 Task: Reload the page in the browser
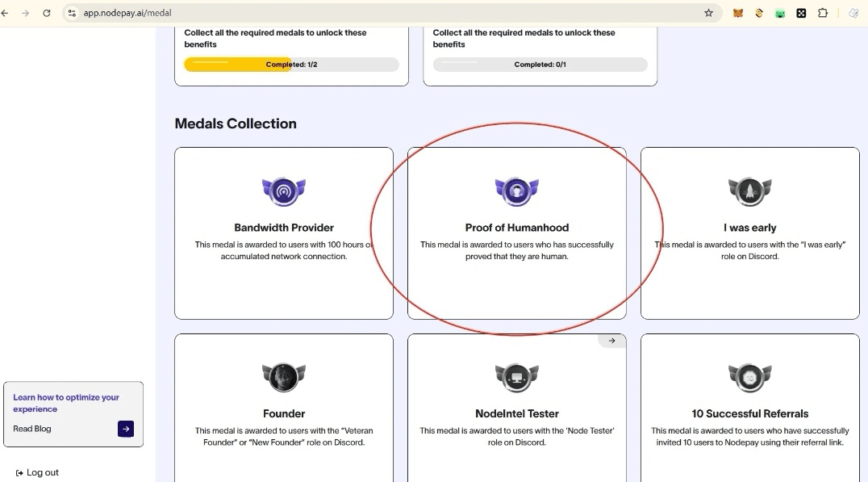(47, 13)
